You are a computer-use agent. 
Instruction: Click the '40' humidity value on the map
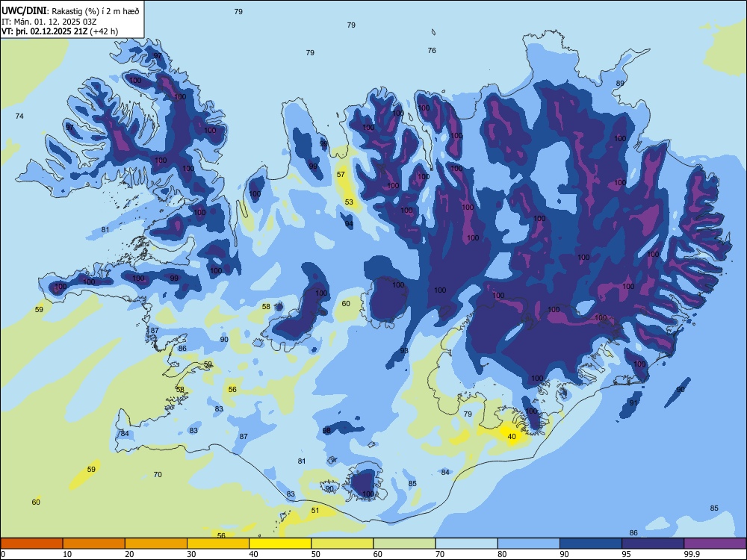(512, 436)
